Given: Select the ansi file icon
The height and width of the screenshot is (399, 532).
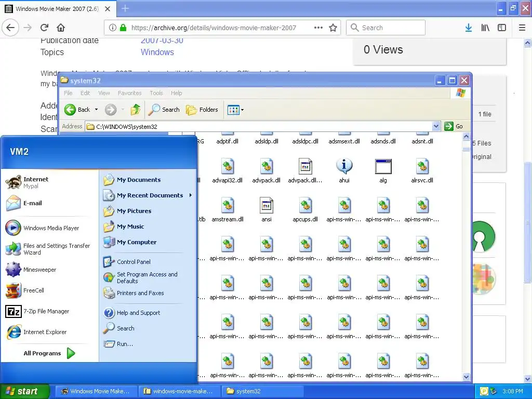Looking at the screenshot, I should click(x=267, y=206).
